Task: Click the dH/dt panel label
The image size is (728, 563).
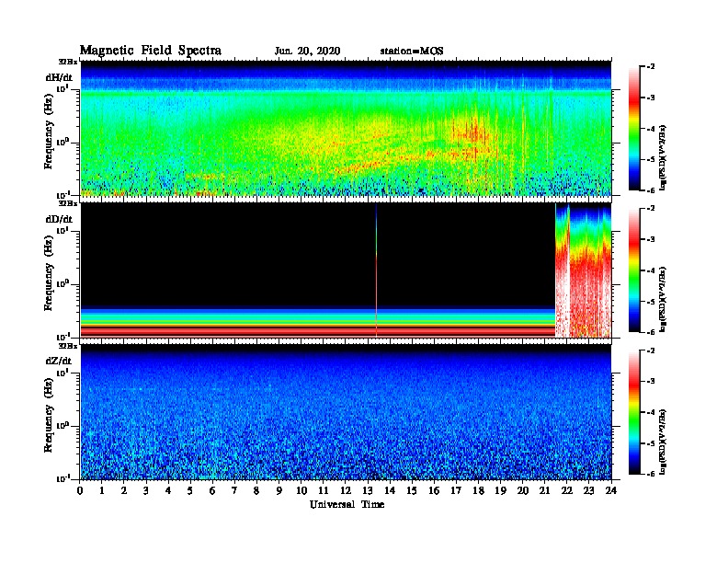Action: [59, 77]
